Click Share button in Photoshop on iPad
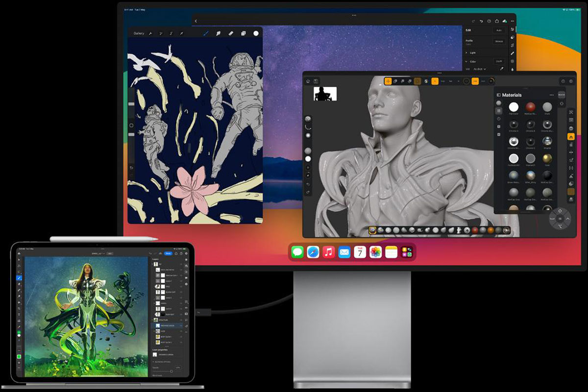 click(168, 253)
